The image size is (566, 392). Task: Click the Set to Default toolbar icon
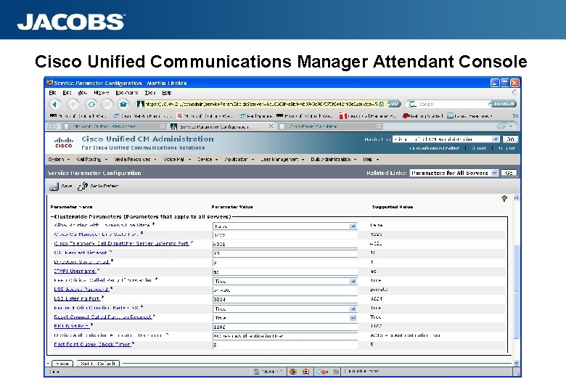pyautogui.click(x=83, y=187)
